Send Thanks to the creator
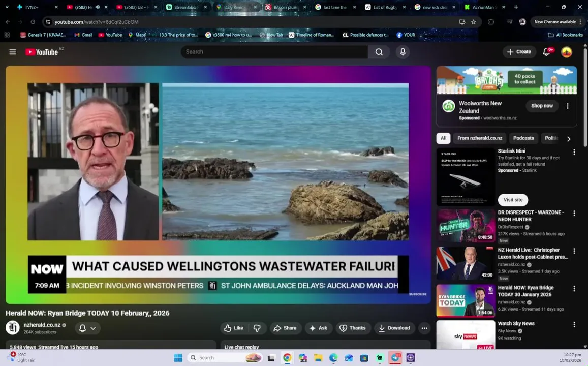This screenshot has height=366, width=588. 353,328
